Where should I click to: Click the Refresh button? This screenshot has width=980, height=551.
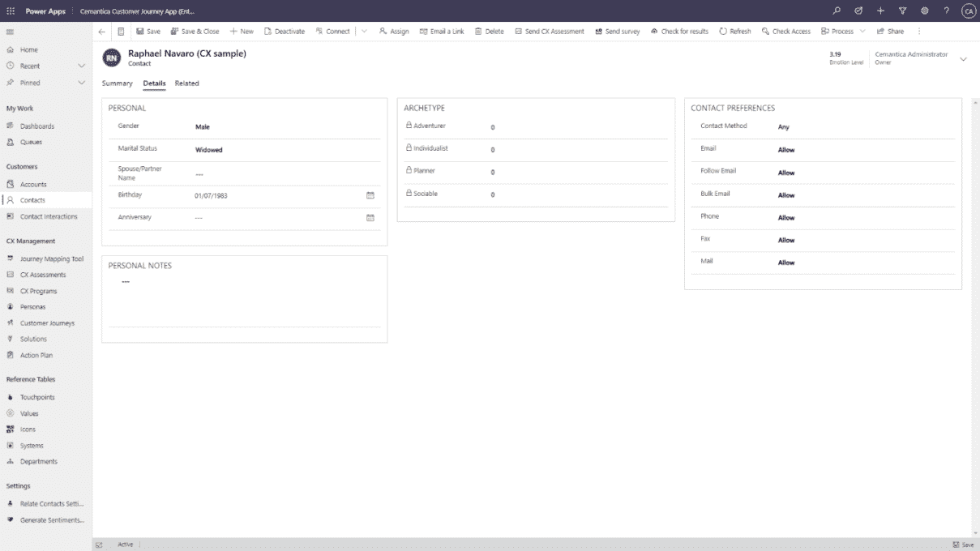pos(735,32)
